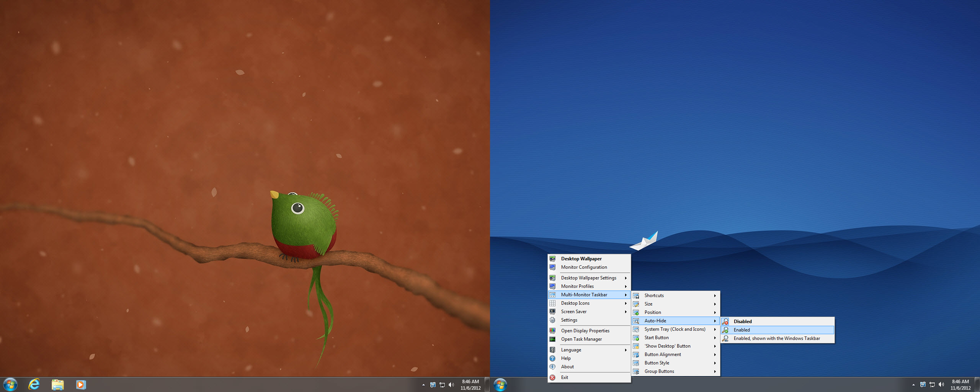Expand the Desktop Wallpaper Settings submenu
Viewport: 980px width, 392px height.
589,278
